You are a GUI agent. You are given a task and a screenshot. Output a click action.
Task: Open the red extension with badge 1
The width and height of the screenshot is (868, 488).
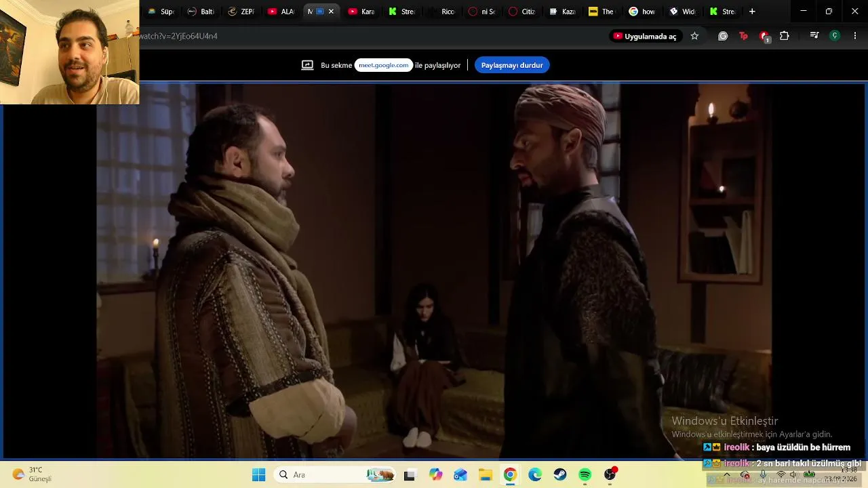[x=764, y=37]
